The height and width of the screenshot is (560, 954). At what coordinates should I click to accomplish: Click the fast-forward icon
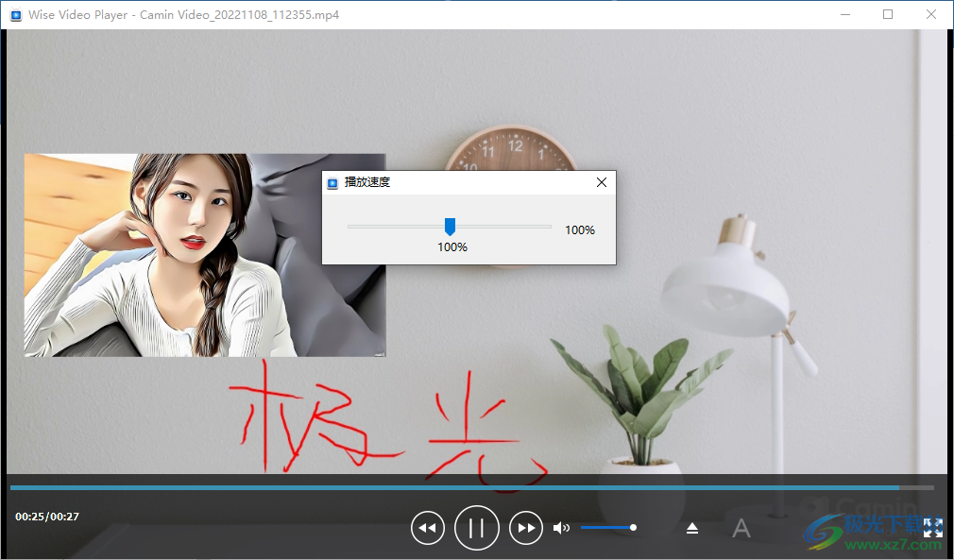pos(526,528)
